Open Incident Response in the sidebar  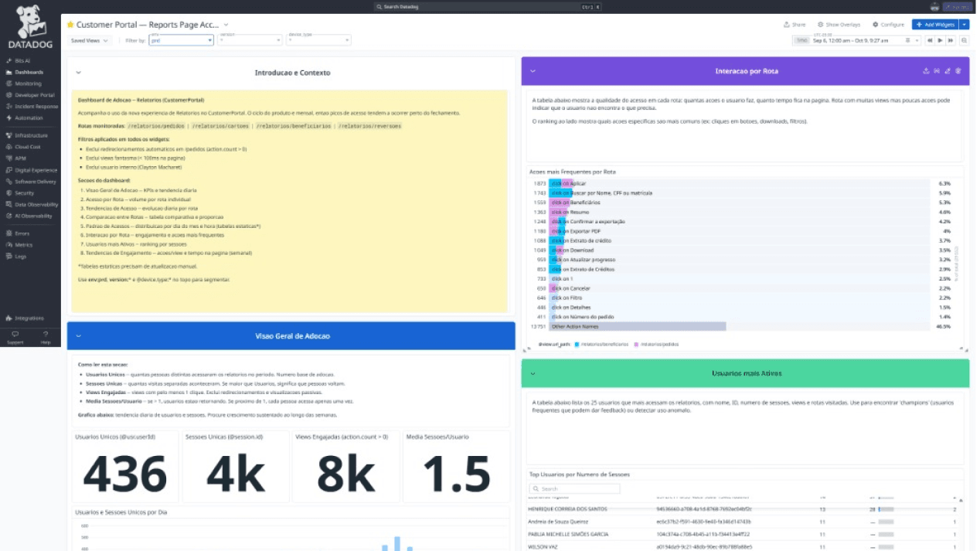coord(31,107)
